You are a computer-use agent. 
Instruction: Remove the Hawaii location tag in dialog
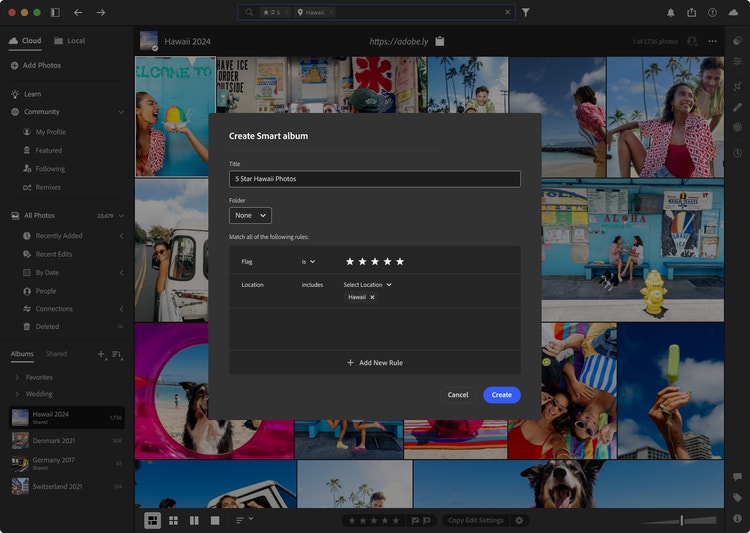click(x=372, y=297)
